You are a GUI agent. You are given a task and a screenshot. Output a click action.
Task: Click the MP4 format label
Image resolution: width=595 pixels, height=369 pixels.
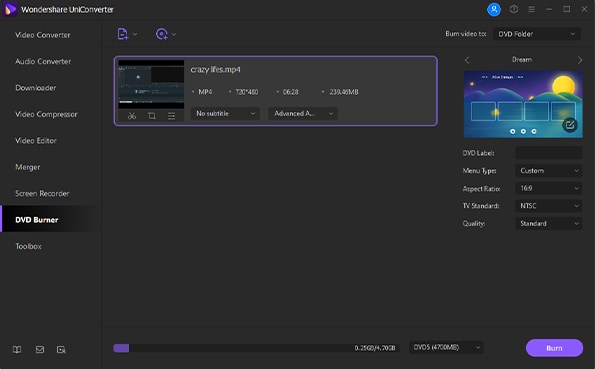tap(205, 92)
